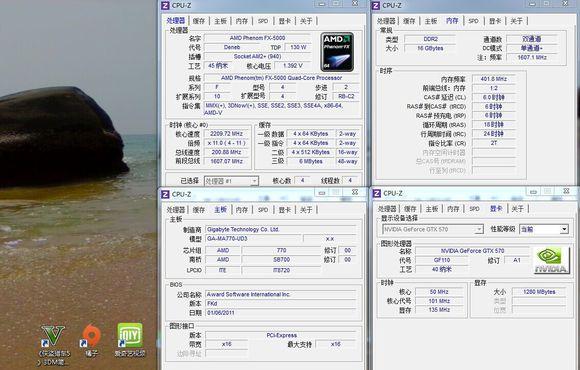Select 显卡 tab in mainboard window
This screenshot has width=580, height=370.
[284, 210]
